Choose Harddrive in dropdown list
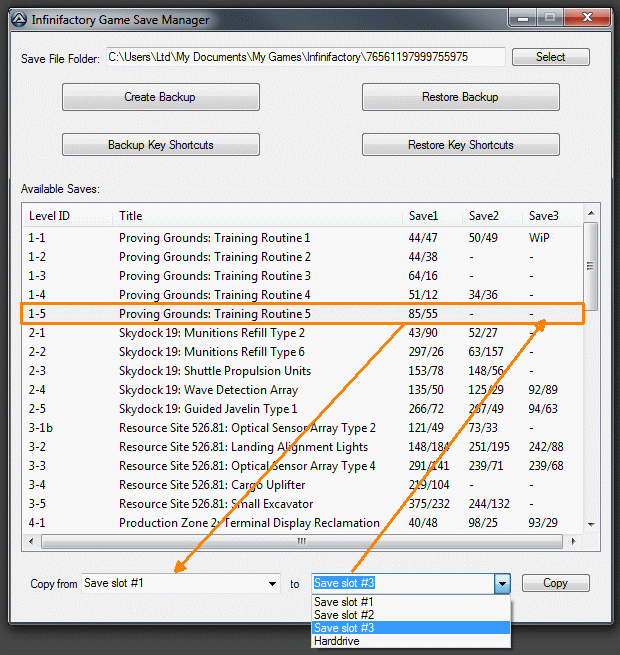Viewport: 620px width, 655px height. click(411, 641)
